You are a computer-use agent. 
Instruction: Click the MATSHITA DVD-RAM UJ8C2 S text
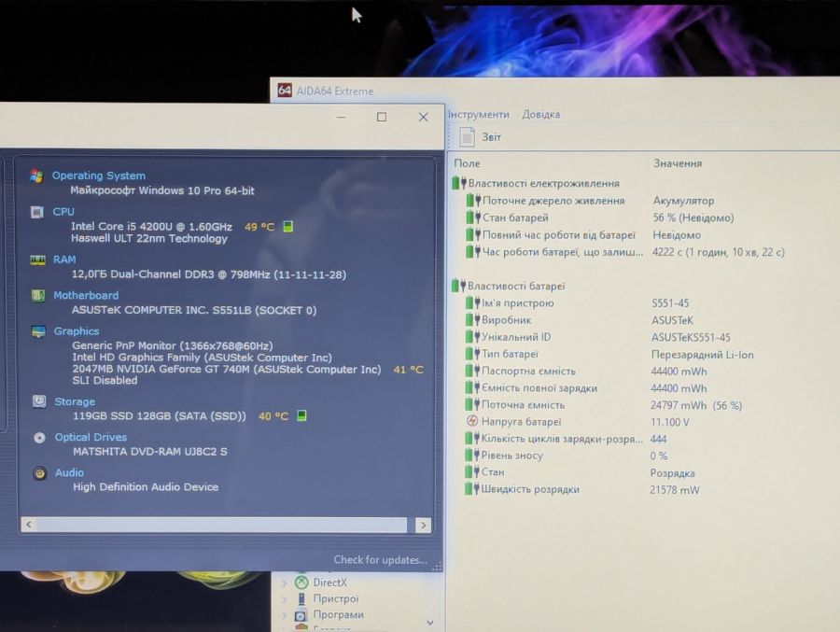pyautogui.click(x=150, y=451)
